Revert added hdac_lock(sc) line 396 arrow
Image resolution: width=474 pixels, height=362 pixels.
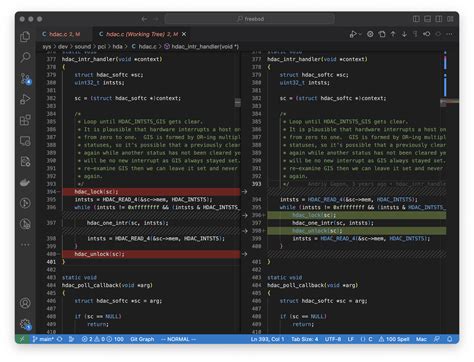point(244,215)
